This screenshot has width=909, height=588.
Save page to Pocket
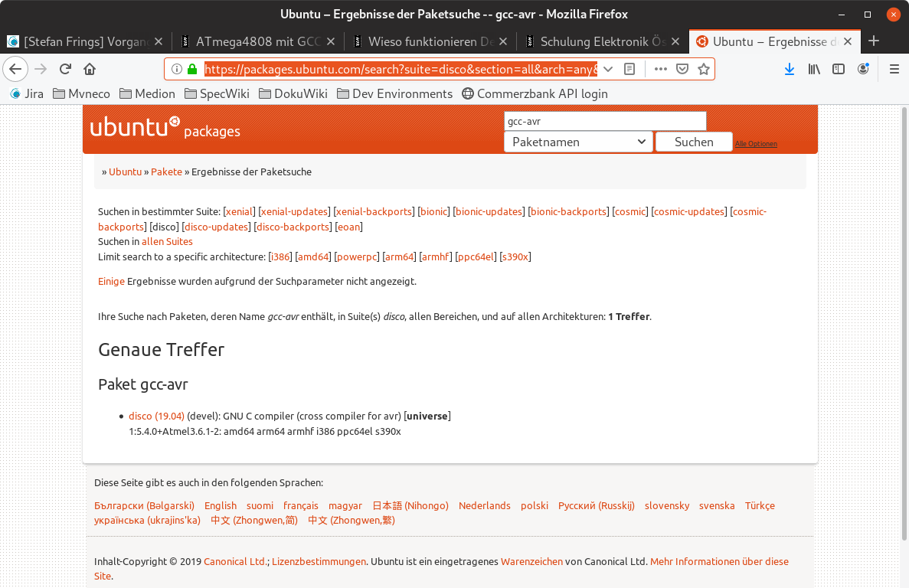click(682, 69)
